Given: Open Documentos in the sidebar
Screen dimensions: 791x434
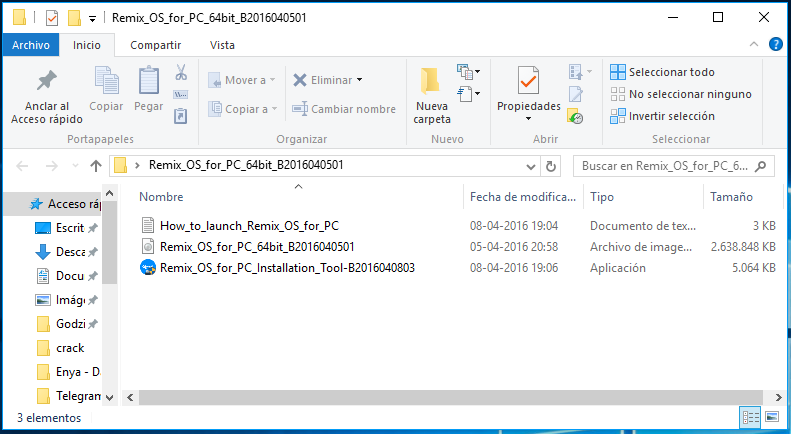Looking at the screenshot, I should (67, 276).
